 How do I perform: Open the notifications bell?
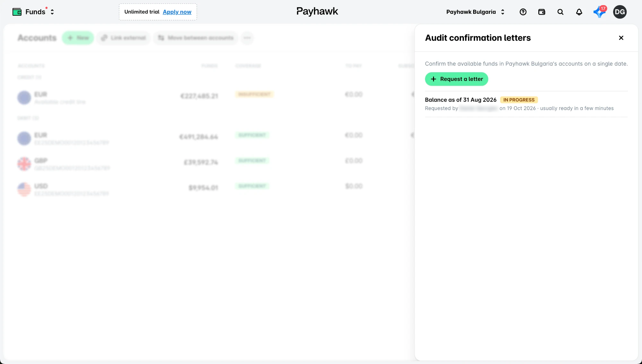(579, 12)
